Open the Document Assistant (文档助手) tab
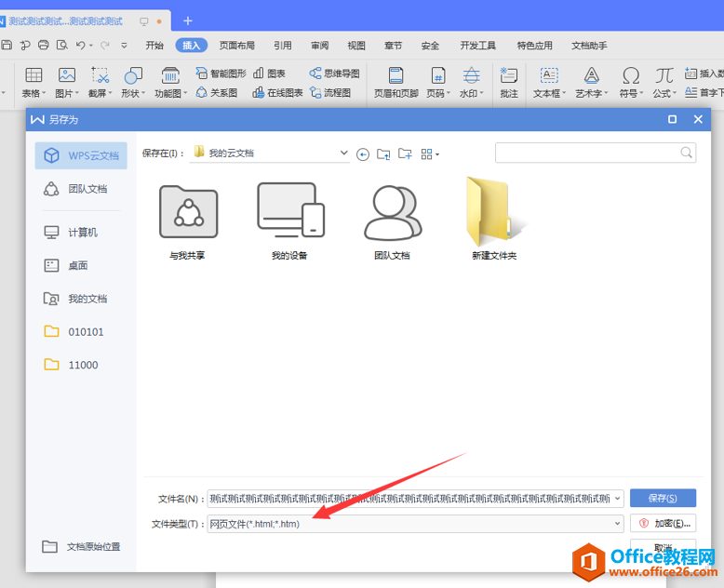Image resolution: width=724 pixels, height=588 pixels. click(589, 46)
